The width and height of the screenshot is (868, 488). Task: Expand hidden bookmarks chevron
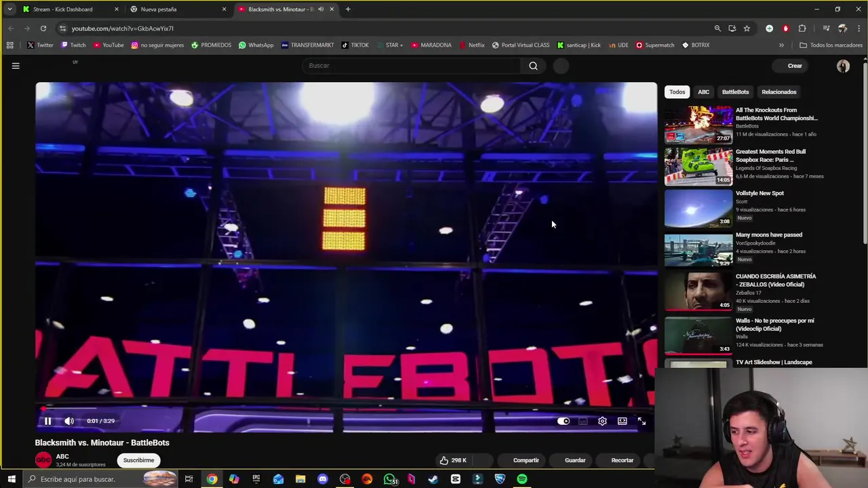[781, 45]
